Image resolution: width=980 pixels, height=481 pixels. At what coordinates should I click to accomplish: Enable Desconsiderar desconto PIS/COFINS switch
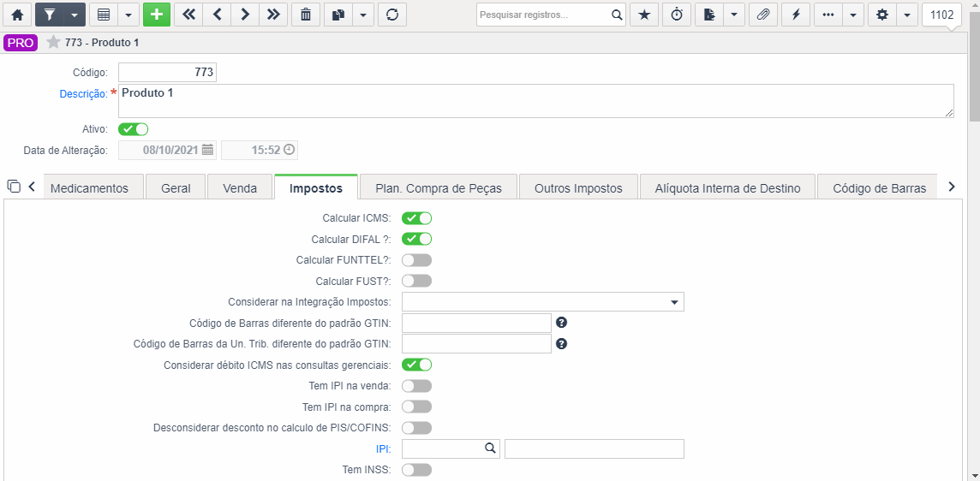(x=417, y=428)
